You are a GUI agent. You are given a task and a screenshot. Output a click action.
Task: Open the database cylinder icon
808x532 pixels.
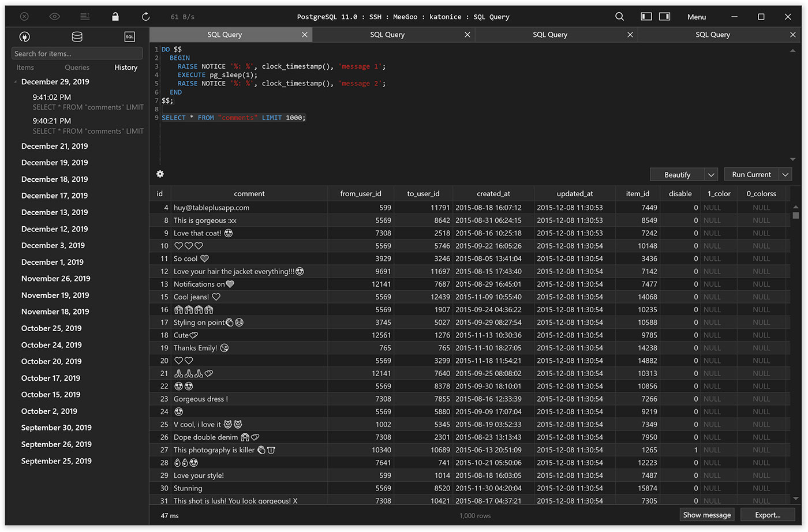[x=77, y=37]
